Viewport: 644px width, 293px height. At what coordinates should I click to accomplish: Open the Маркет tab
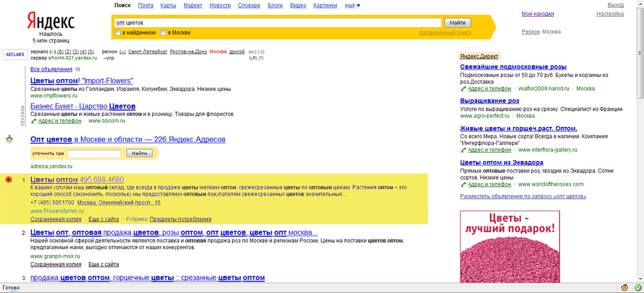193,6
